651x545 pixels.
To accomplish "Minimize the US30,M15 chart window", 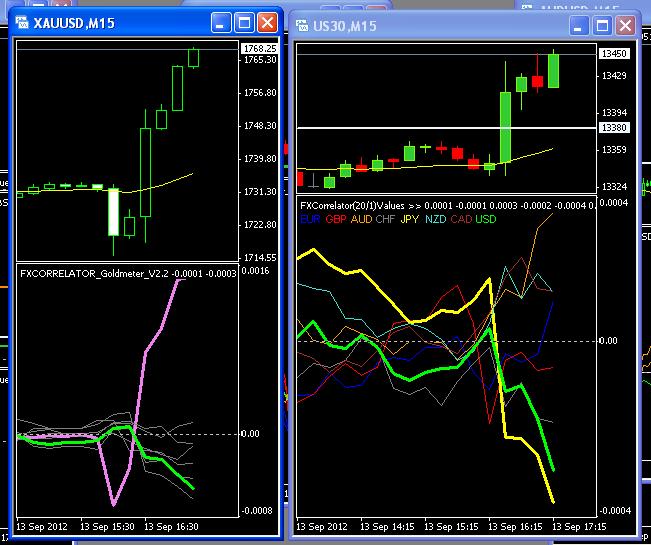I will (579, 26).
